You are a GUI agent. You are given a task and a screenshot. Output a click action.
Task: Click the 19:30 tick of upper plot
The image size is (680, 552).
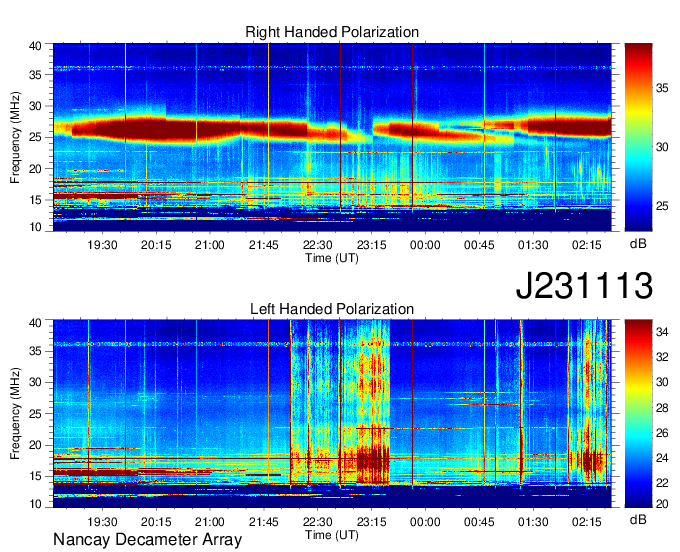point(102,245)
